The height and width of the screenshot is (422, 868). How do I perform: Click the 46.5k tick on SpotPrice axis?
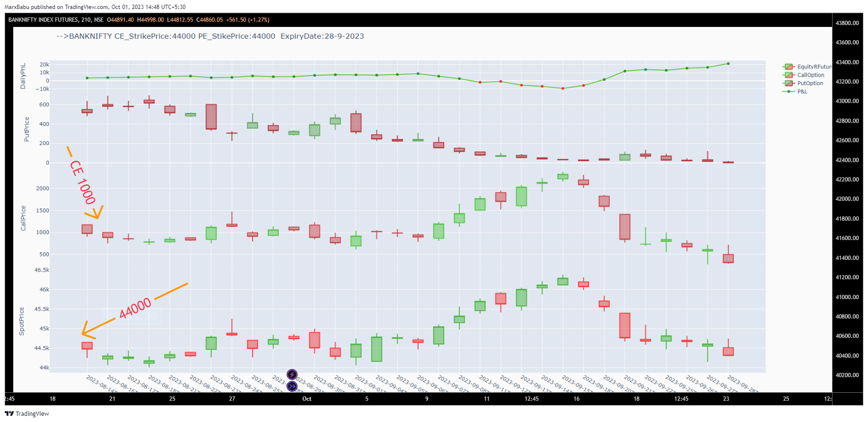coord(42,270)
